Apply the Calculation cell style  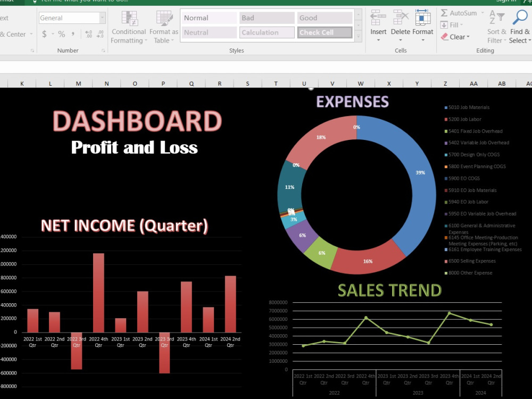267,32
